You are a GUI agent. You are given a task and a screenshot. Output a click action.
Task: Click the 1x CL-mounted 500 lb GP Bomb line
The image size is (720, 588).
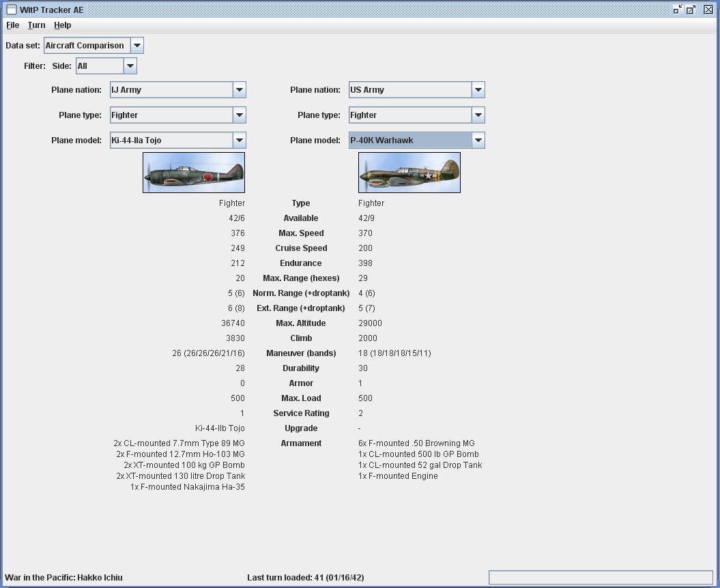[x=419, y=454]
